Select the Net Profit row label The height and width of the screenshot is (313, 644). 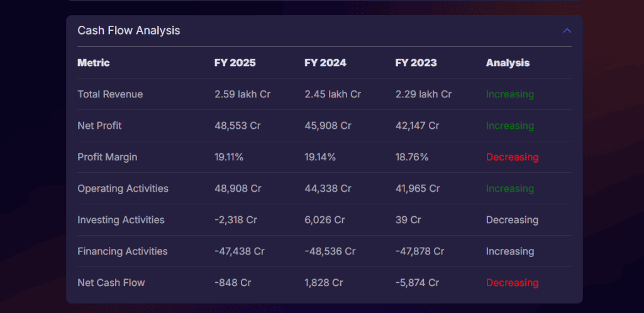[x=99, y=126]
